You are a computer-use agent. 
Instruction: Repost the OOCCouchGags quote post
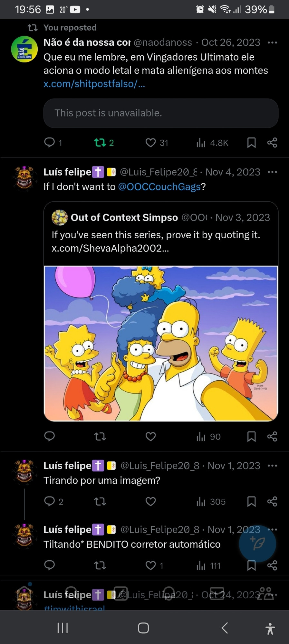[100, 437]
